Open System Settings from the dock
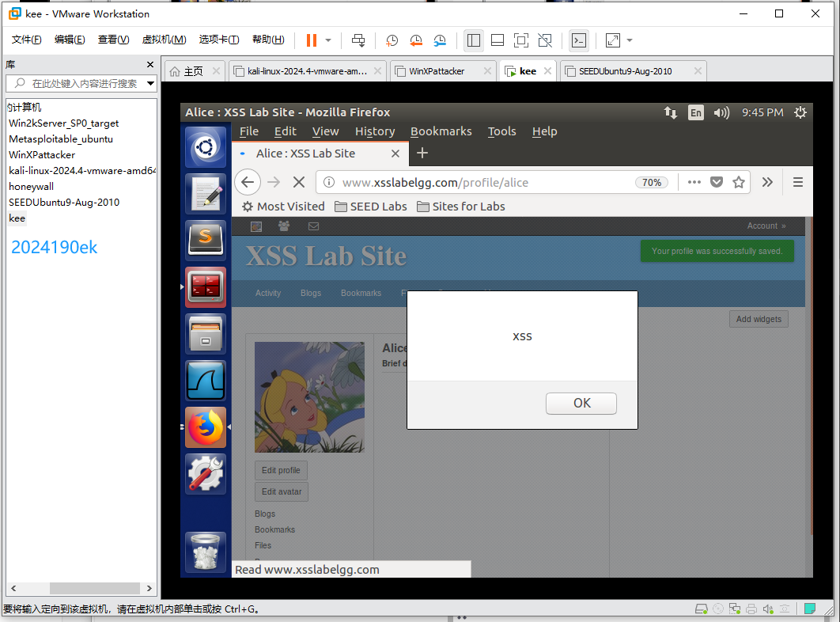840x622 pixels. (206, 474)
